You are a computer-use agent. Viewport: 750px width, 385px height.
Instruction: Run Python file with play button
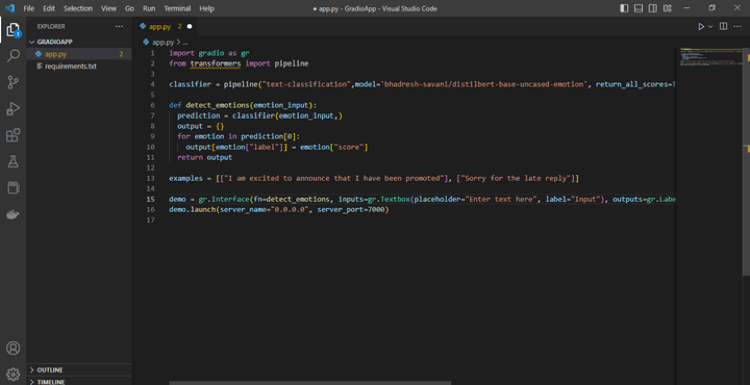pyautogui.click(x=701, y=27)
